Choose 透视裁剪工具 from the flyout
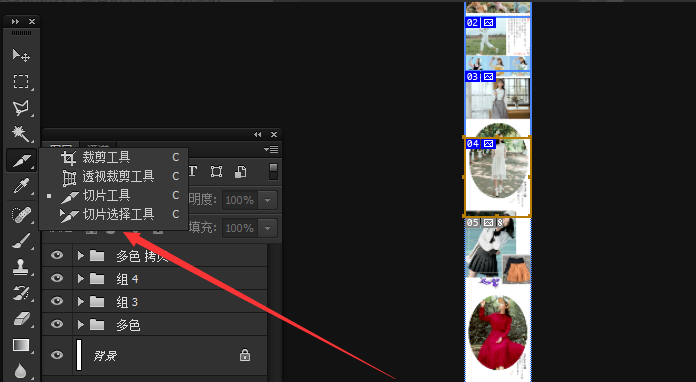 (x=119, y=176)
